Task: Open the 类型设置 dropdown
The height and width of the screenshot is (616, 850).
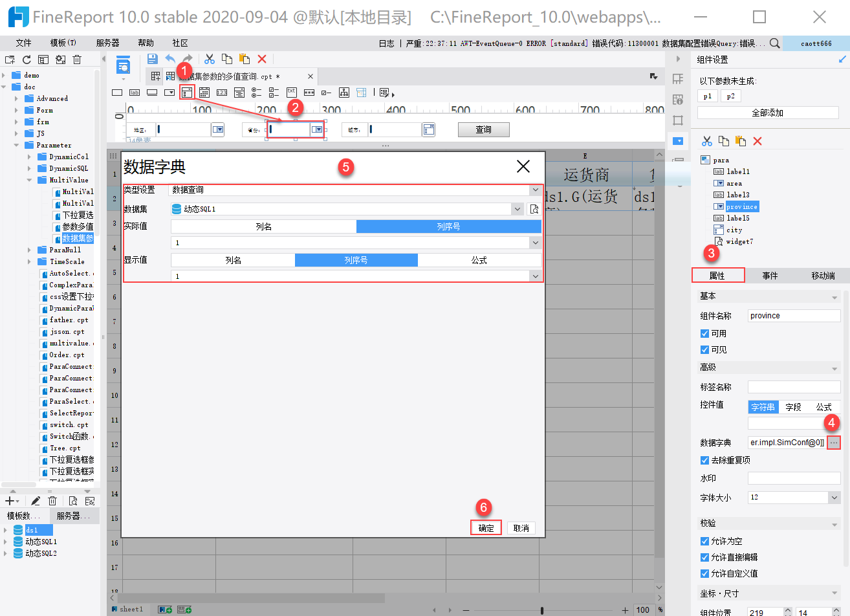Action: (355, 190)
